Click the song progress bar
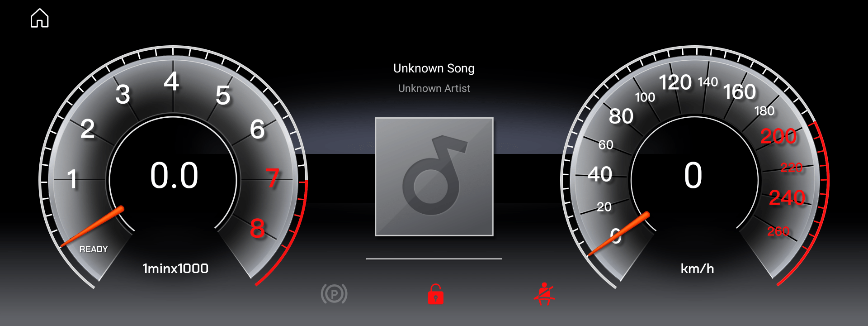The width and height of the screenshot is (868, 326). coord(434,259)
